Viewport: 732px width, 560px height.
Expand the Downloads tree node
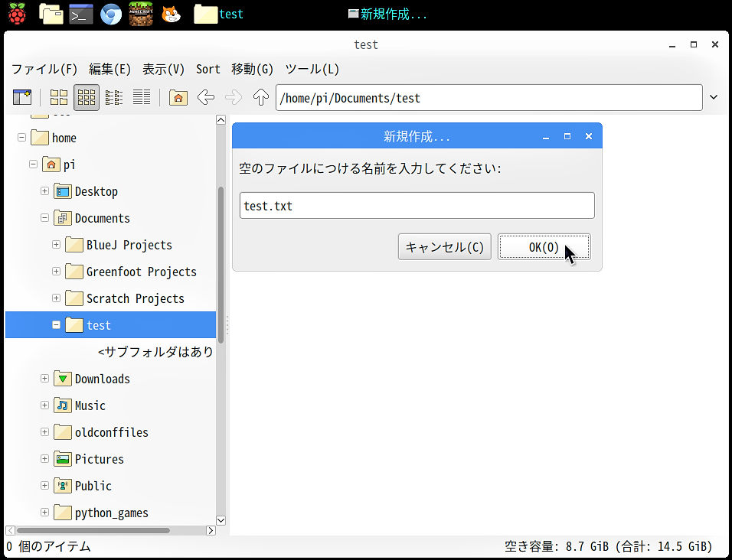tap(44, 379)
